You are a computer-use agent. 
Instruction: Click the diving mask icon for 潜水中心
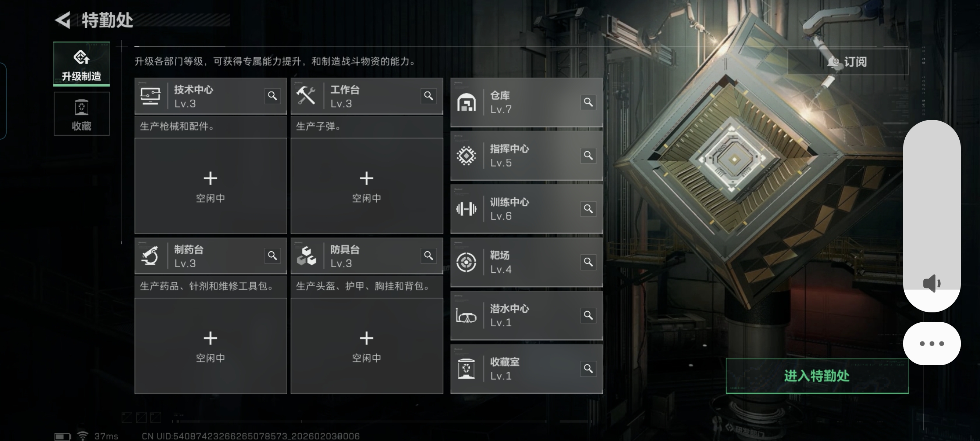(466, 316)
